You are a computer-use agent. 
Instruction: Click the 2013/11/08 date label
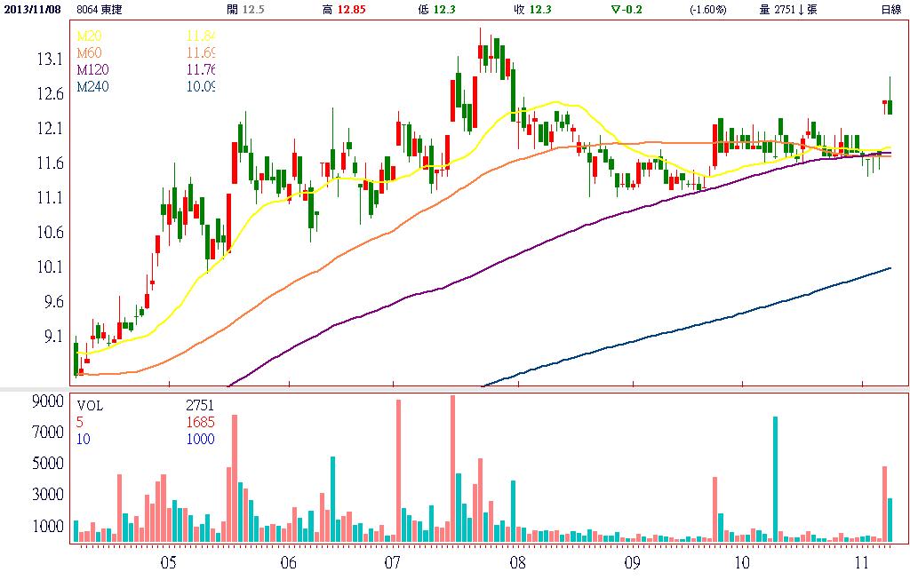click(x=31, y=9)
